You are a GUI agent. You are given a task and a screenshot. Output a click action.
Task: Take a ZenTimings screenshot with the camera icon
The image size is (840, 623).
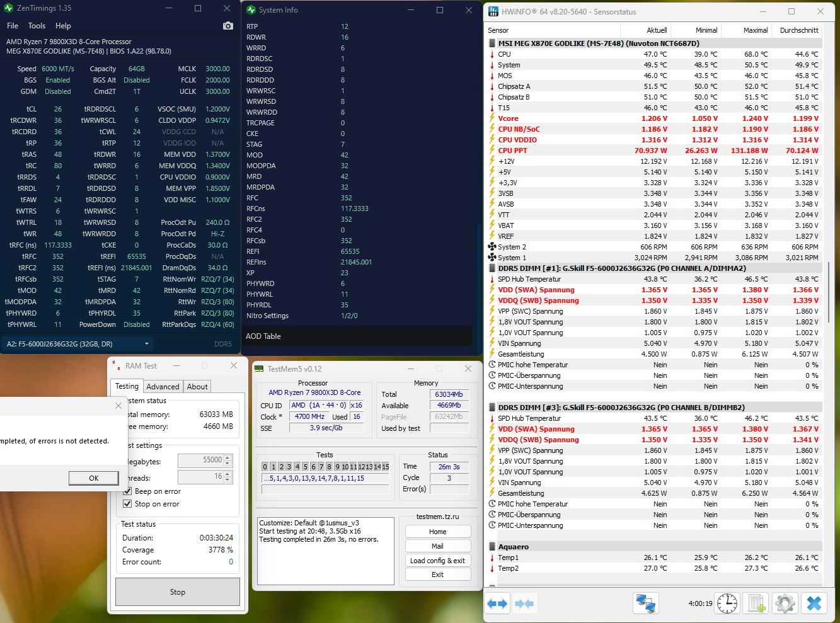[x=227, y=26]
